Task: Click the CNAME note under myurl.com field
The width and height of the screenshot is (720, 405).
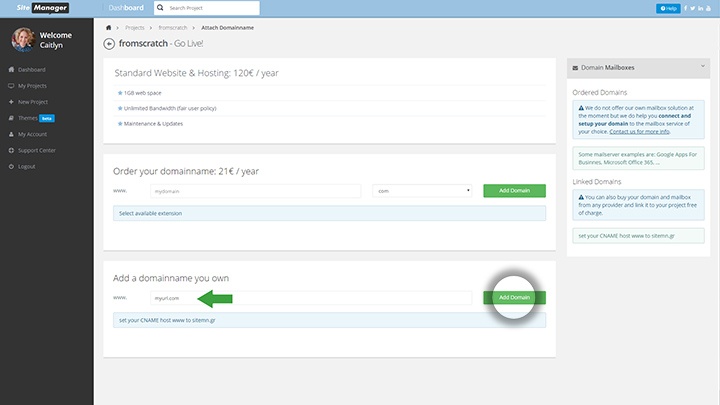Action: (x=329, y=320)
